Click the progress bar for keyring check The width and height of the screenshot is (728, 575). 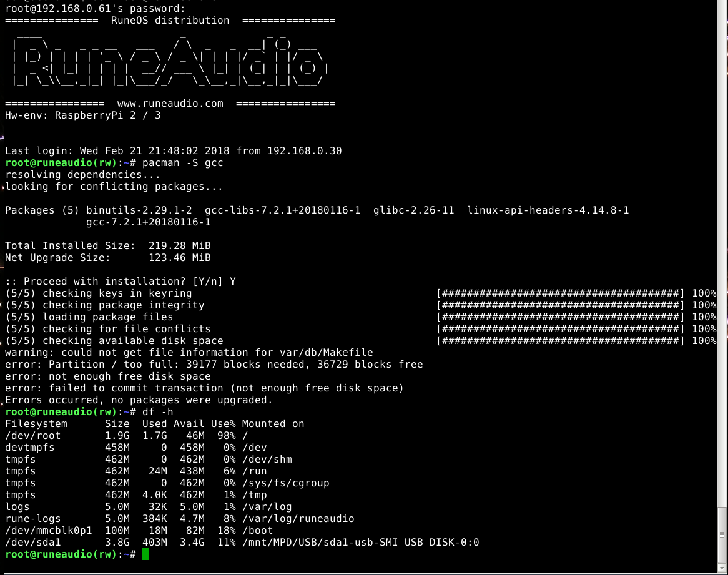(561, 293)
